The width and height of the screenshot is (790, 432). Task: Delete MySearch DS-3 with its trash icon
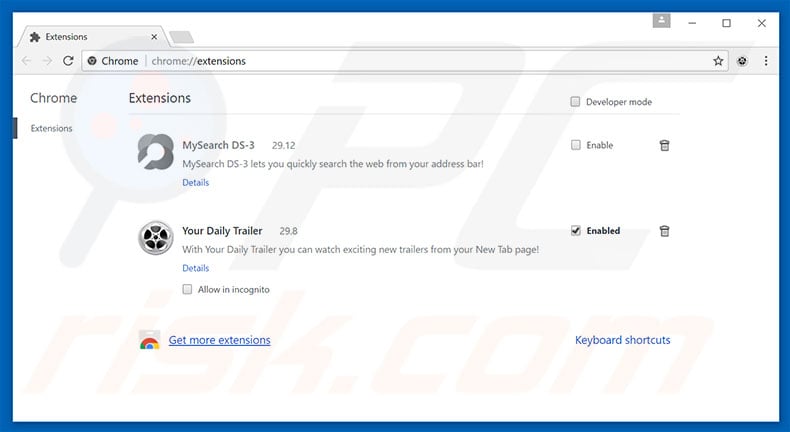pyautogui.click(x=665, y=145)
